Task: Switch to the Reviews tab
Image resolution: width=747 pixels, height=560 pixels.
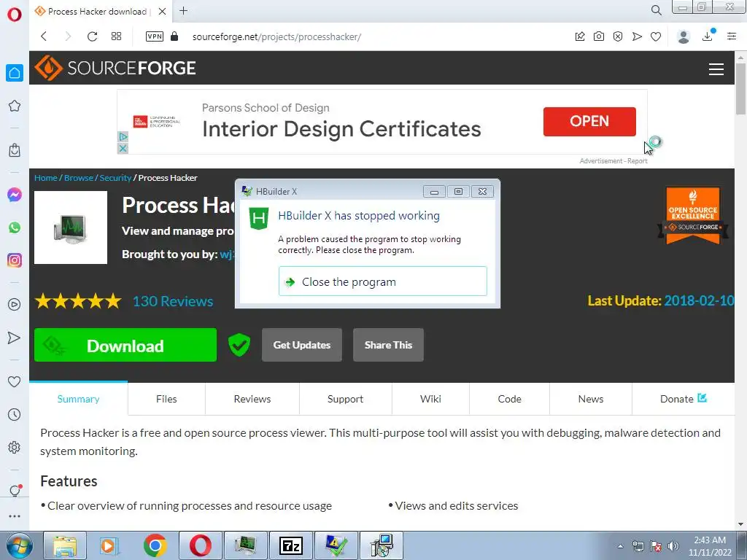Action: click(x=252, y=399)
